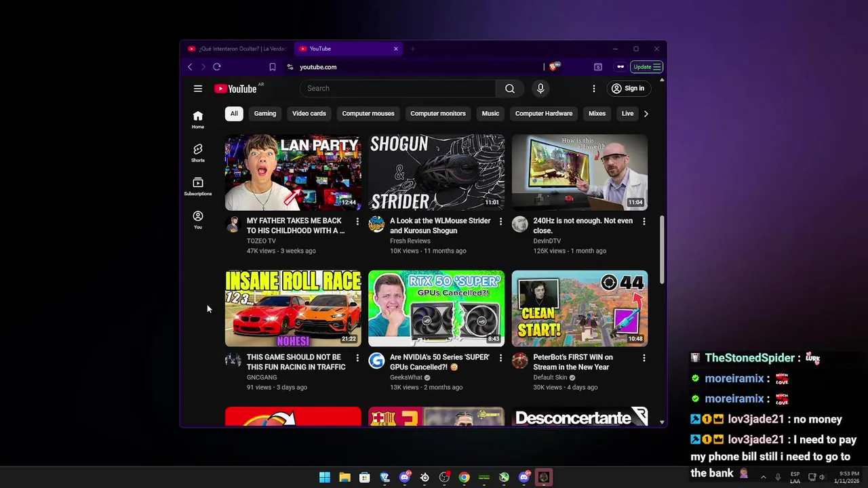Click the search magnifier button
Viewport: 868px width, 488px height.
[510, 88]
